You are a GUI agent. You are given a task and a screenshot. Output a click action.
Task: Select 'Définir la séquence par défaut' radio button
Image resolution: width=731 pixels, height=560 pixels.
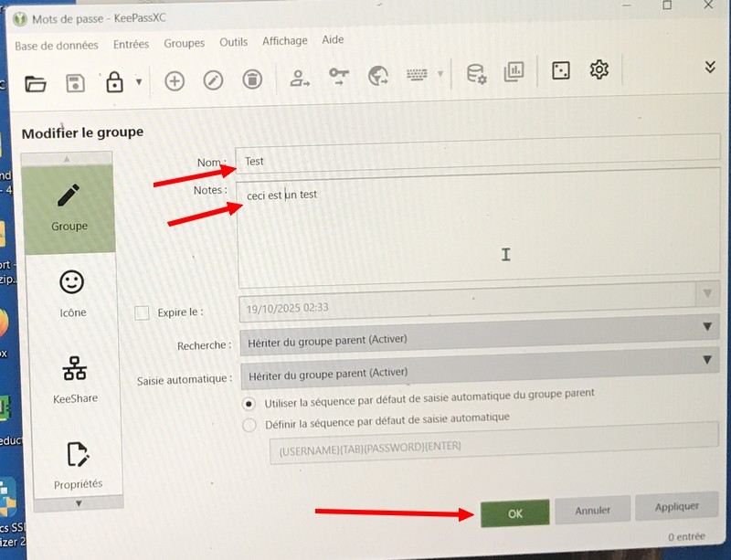pos(249,424)
